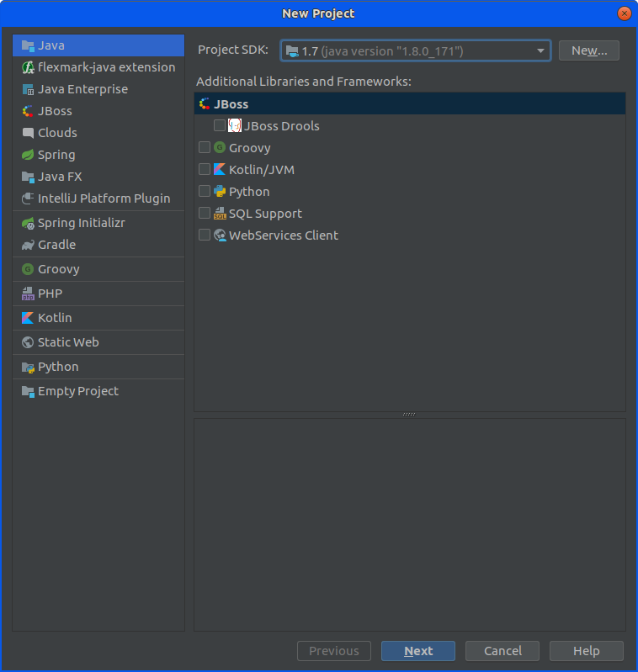Image resolution: width=638 pixels, height=672 pixels.
Task: Check the Kotlin/JVM framework box
Action: click(x=205, y=169)
